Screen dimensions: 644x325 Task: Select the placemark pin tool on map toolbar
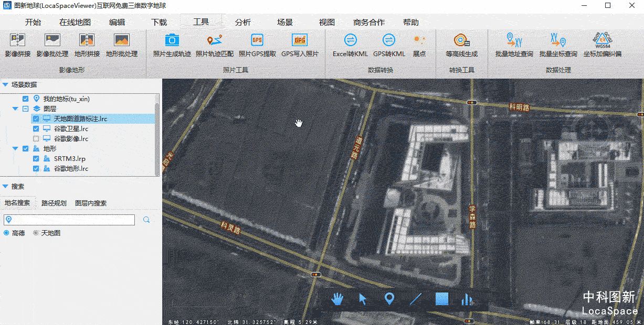click(389, 299)
